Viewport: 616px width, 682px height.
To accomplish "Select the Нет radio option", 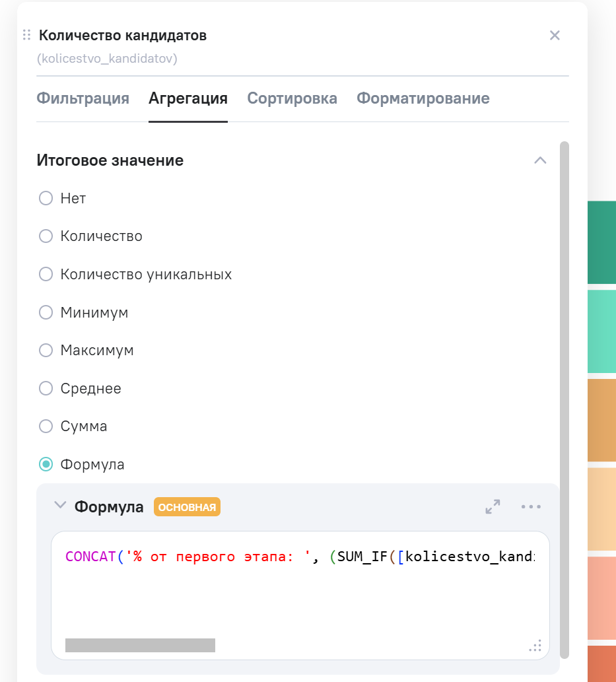I will (46, 198).
